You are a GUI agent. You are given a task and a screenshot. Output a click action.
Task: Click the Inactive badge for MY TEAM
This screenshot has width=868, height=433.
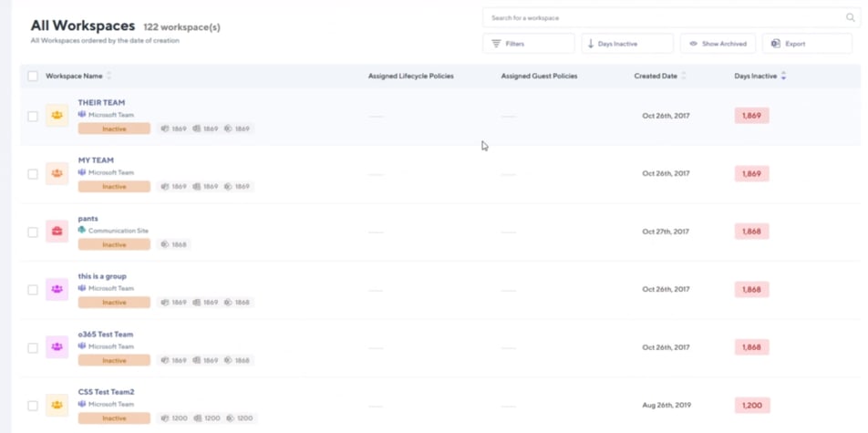click(x=114, y=187)
